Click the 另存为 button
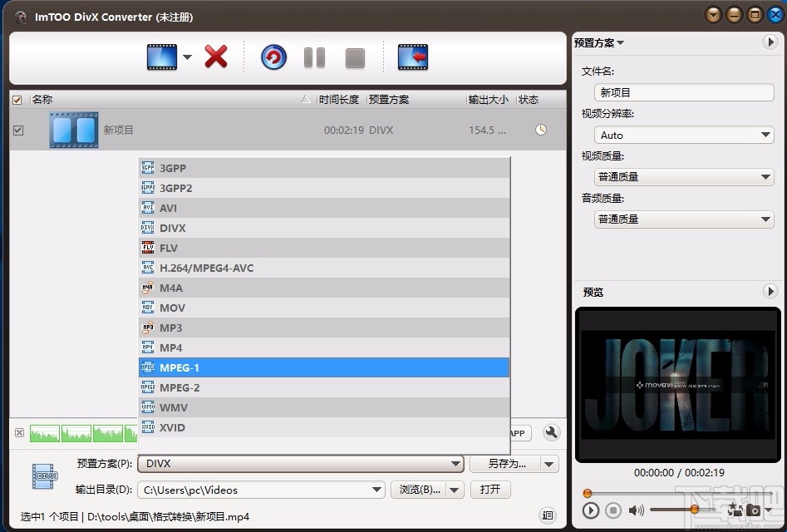787x532 pixels. 508,463
